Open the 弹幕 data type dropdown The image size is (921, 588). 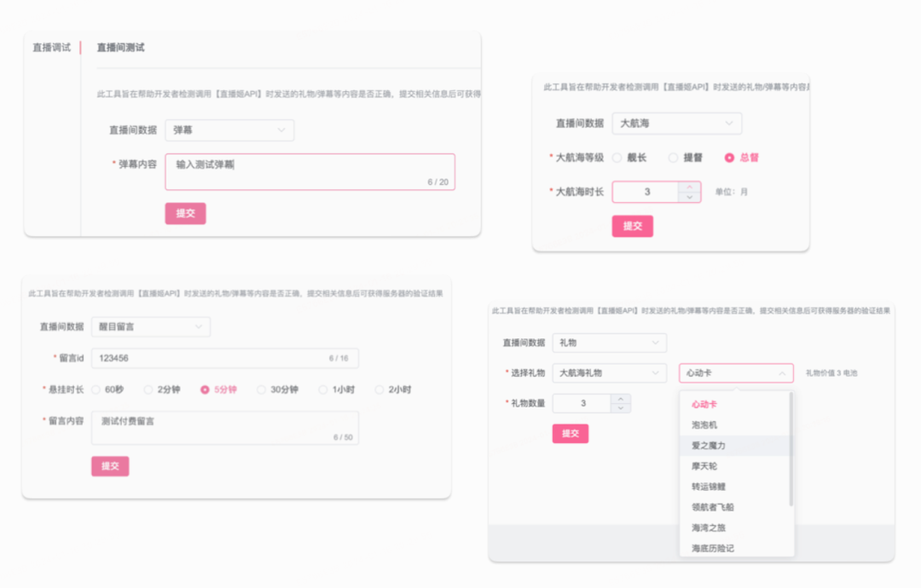coord(229,130)
